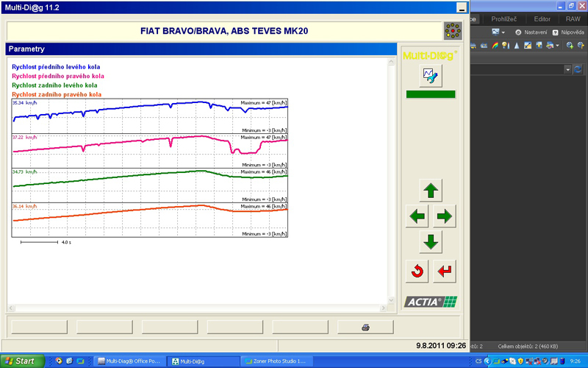This screenshot has width=588, height=368.
Task: Click the red circular undo arrow button
Action: 417,271
